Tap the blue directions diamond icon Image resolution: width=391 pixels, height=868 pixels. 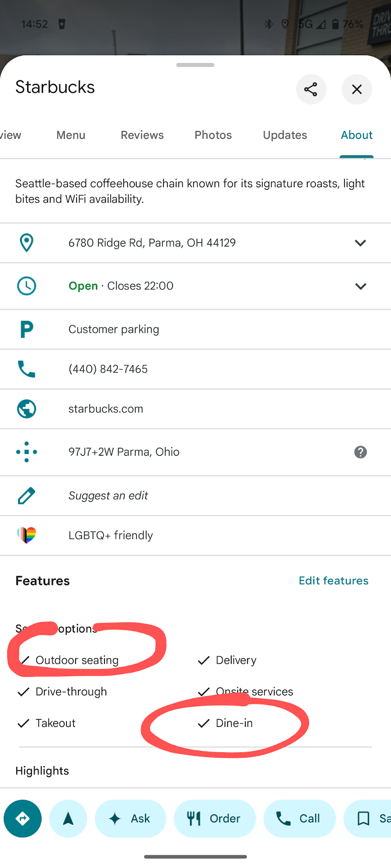tap(23, 818)
